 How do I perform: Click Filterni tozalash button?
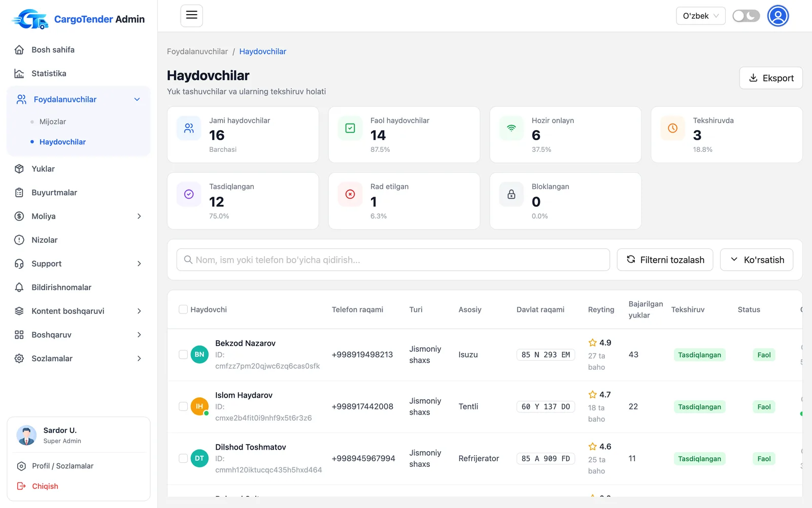coord(665,260)
